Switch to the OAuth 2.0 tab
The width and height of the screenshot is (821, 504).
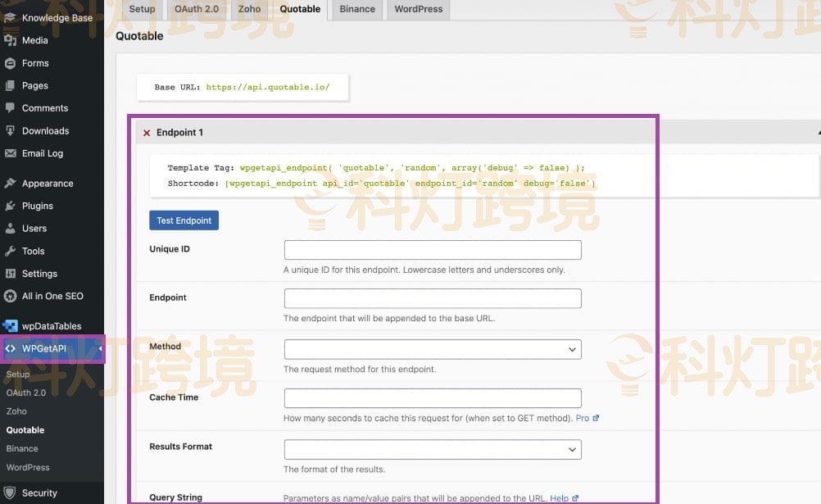point(197,10)
